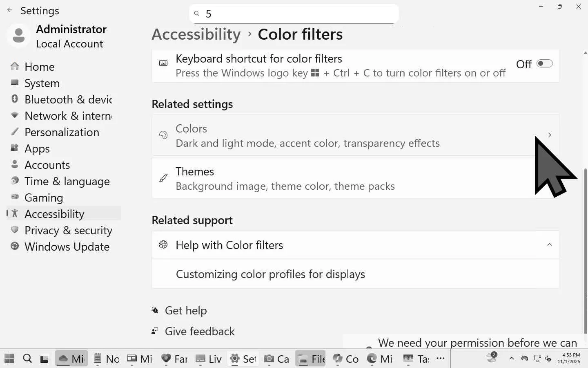Image resolution: width=588 pixels, height=368 pixels.
Task: Click the Network & internet wifi icon
Action: 15,115
